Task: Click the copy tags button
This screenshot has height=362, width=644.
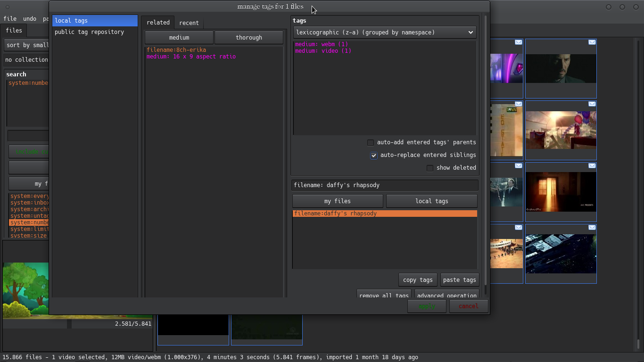Action: (x=418, y=280)
